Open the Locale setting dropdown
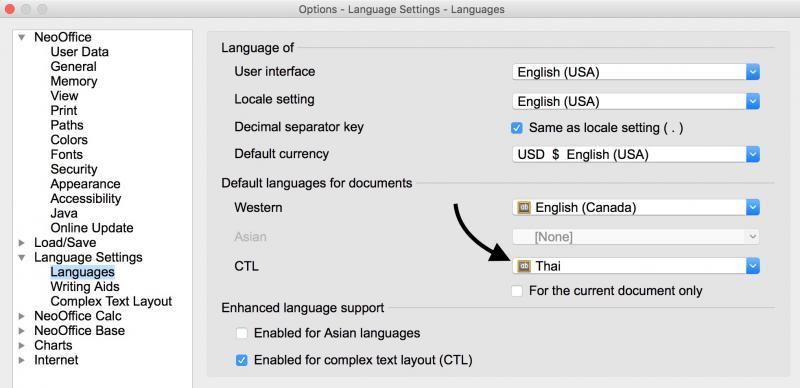 [x=636, y=102]
